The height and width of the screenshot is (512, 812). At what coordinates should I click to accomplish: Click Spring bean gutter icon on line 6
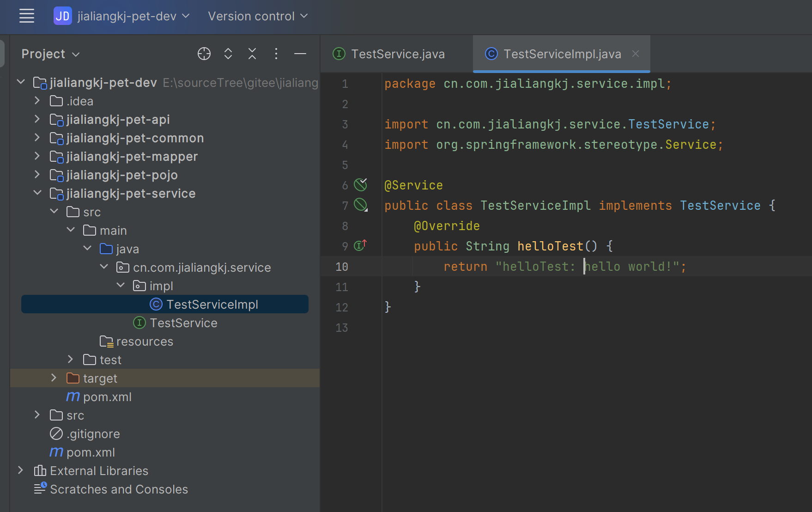tap(360, 185)
